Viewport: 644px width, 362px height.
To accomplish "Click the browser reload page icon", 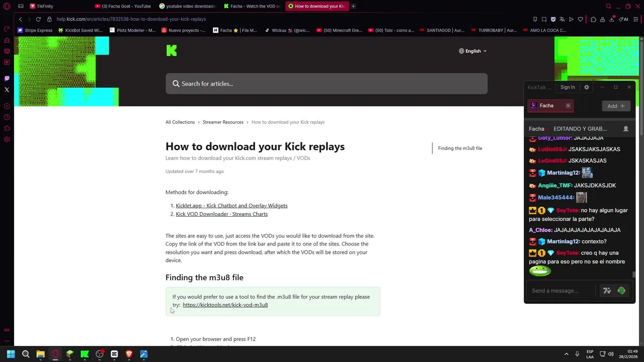I will tap(38, 19).
